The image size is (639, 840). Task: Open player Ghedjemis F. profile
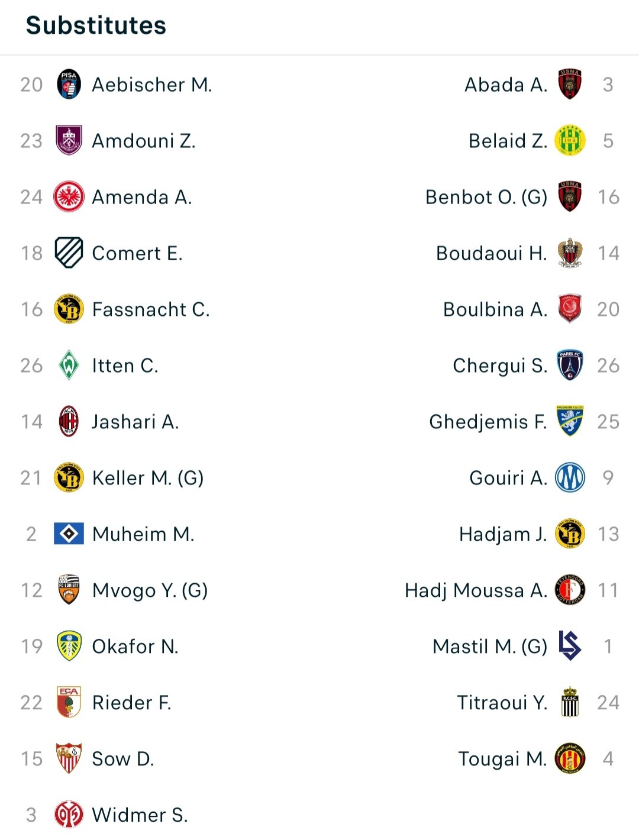[x=488, y=422]
